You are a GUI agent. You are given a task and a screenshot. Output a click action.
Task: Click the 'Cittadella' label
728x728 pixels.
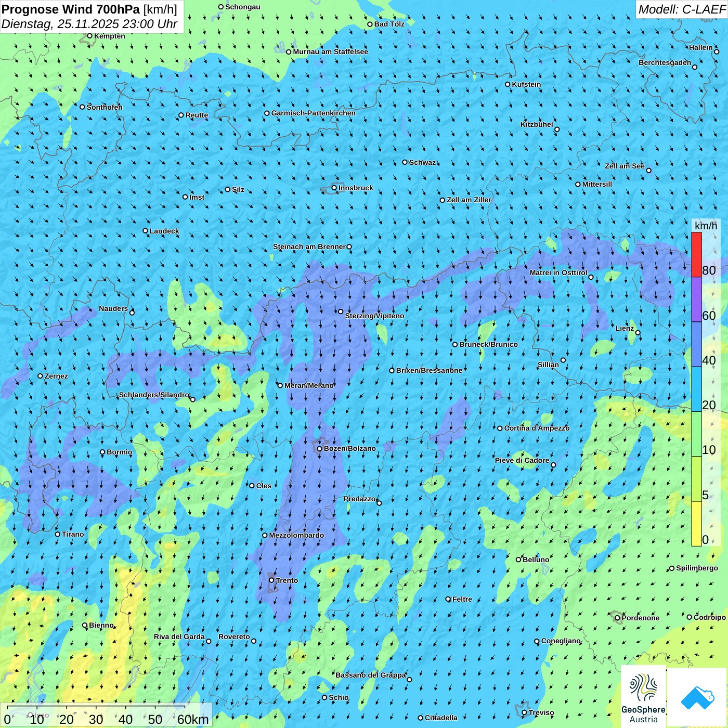[x=441, y=718]
